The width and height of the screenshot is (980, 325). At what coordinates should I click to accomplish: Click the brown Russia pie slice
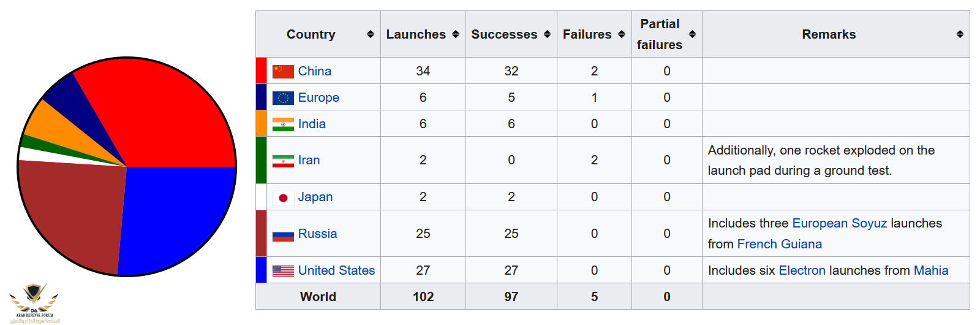tap(70, 215)
